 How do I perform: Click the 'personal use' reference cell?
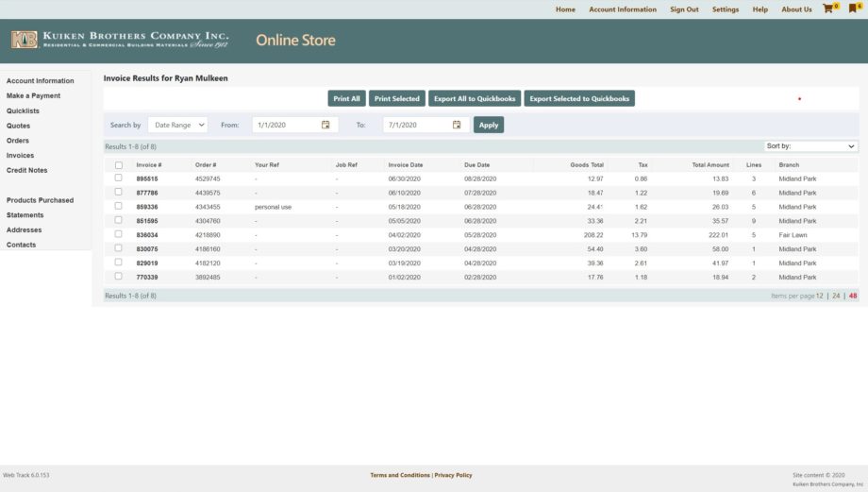click(273, 207)
